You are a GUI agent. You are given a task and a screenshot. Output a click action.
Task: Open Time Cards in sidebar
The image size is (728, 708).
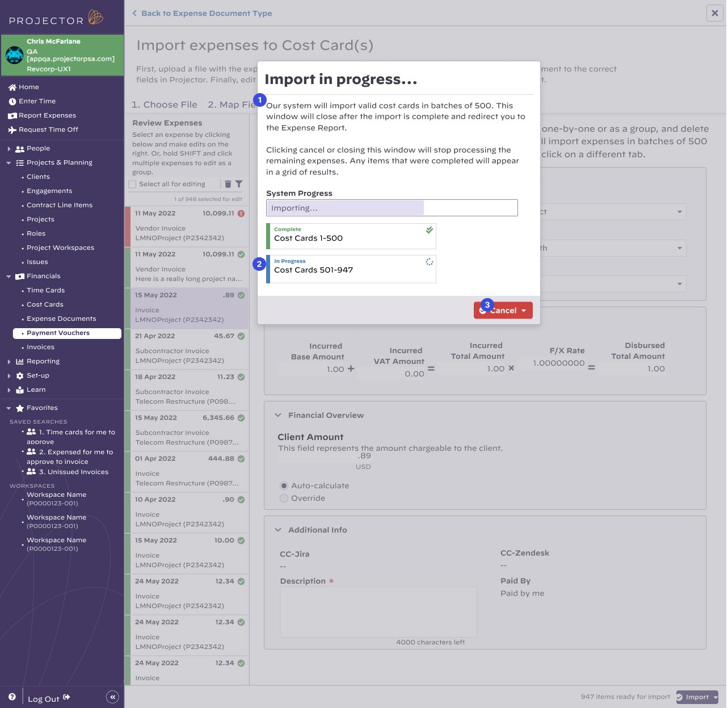point(45,291)
